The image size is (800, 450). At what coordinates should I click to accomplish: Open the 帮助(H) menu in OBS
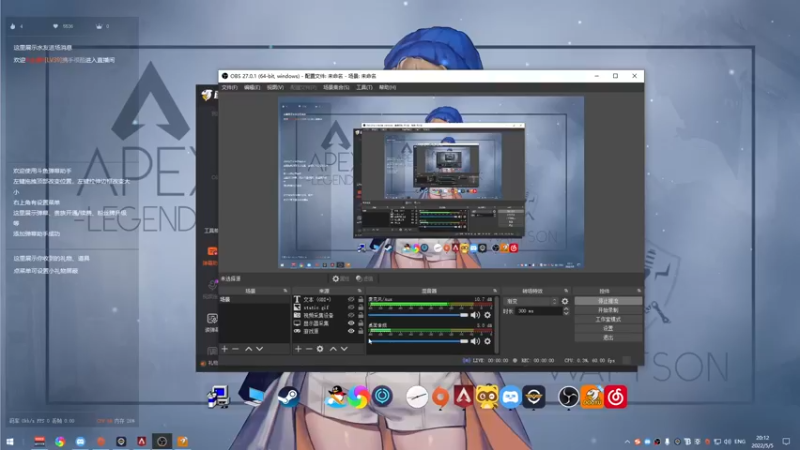(x=387, y=87)
